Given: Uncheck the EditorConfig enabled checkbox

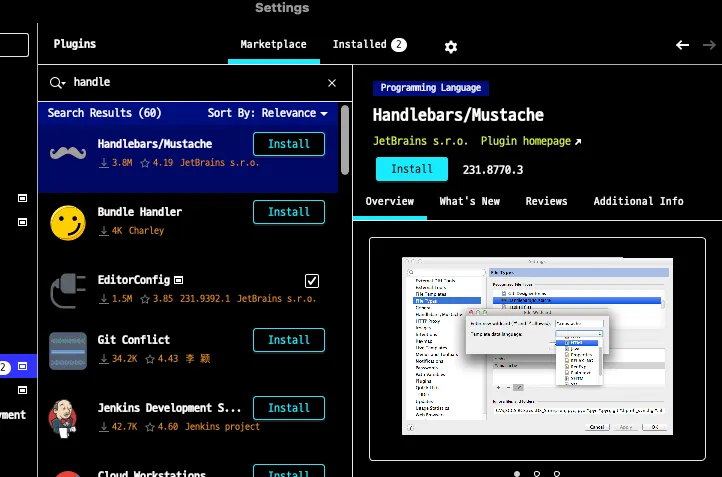Looking at the screenshot, I should 312,280.
